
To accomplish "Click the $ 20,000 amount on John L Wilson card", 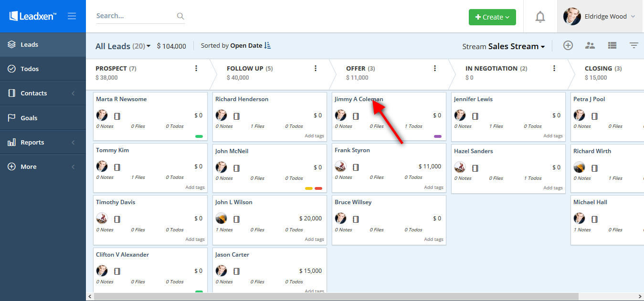I will pos(310,218).
